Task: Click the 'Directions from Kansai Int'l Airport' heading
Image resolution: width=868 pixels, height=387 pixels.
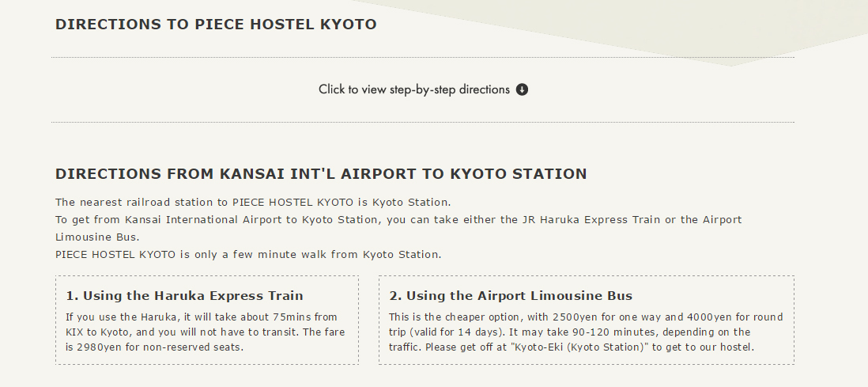Action: coord(321,173)
